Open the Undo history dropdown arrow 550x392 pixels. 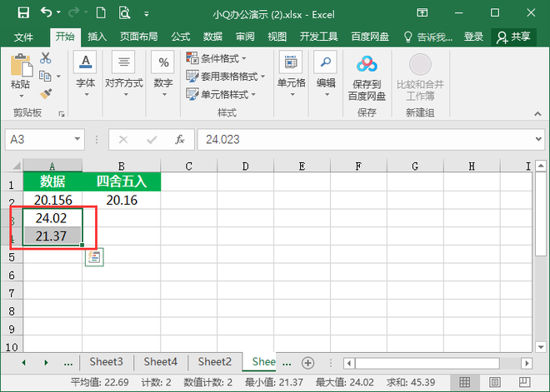pyautogui.click(x=58, y=12)
